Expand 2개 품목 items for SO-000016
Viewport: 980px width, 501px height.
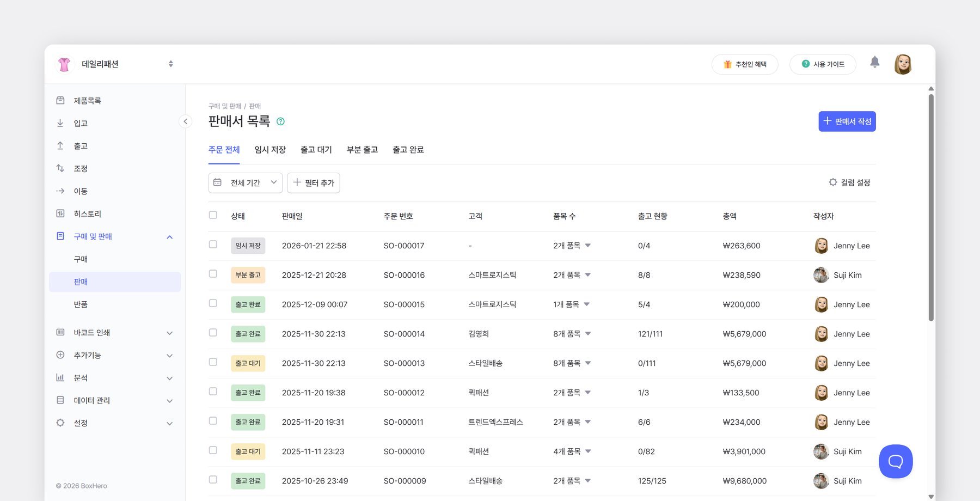click(572, 275)
